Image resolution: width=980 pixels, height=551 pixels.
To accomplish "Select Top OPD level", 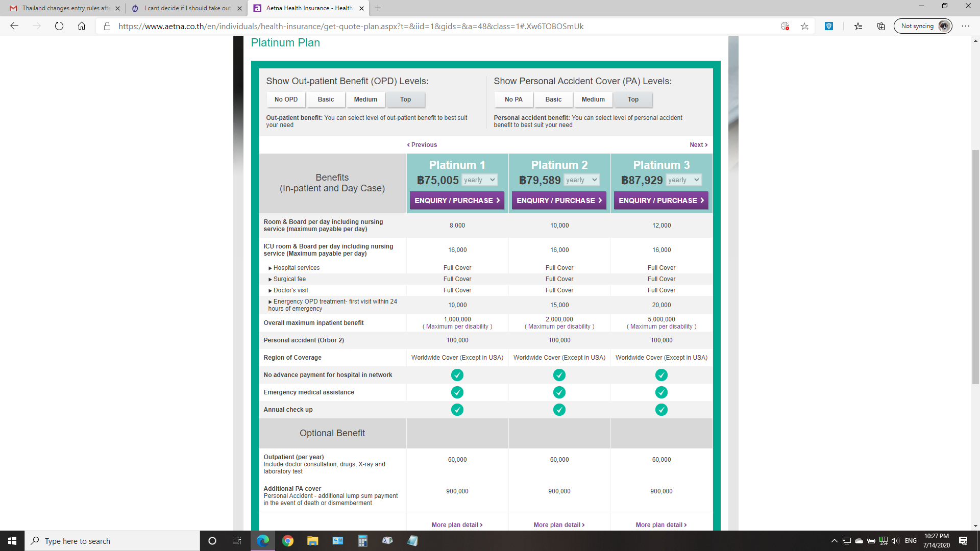I will [405, 99].
